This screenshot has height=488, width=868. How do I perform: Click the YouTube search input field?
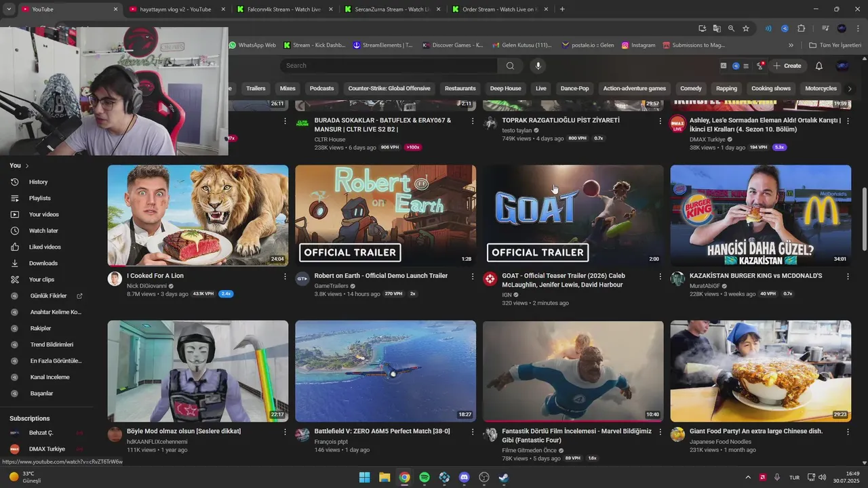coord(389,66)
